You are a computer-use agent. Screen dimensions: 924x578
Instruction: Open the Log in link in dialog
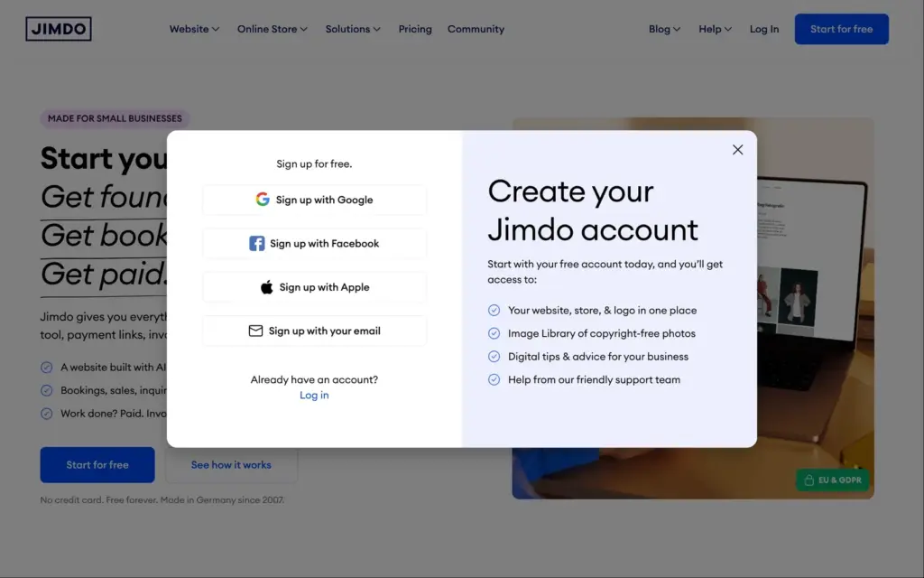pyautogui.click(x=314, y=396)
